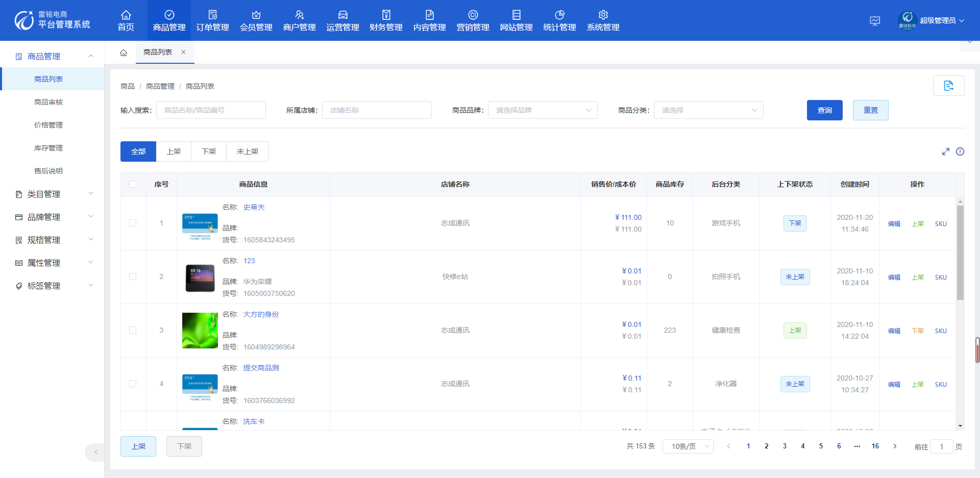Click the 商品管理 top navigation icon
The width and height of the screenshot is (980, 478).
point(169,15)
